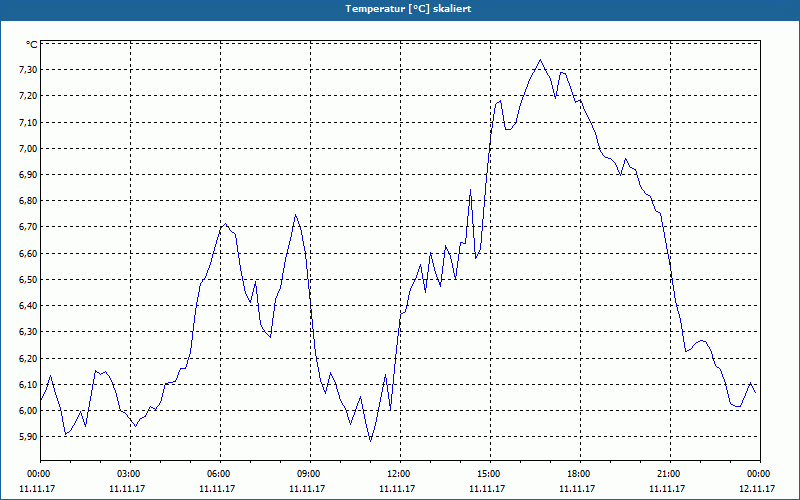The image size is (800, 500).
Task: Click the 11.11.17 date beneath 21:00
Action: 667,488
